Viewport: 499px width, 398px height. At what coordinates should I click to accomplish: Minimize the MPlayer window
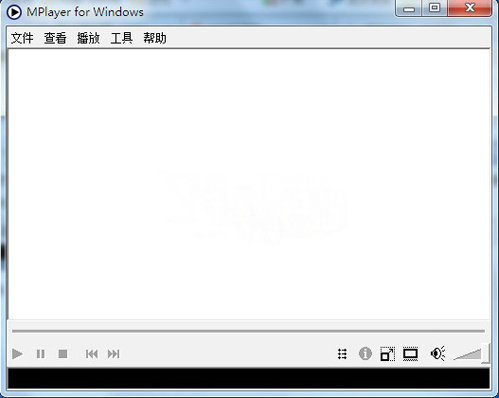409,8
